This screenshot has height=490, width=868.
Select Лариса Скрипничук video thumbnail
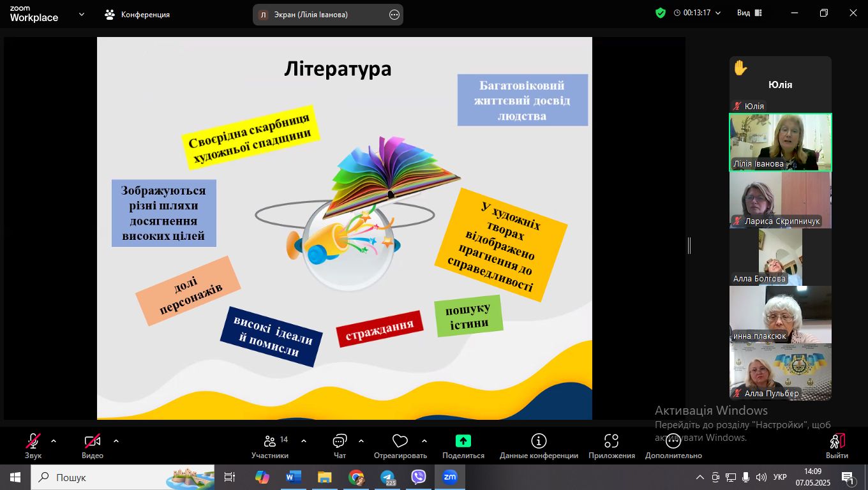coord(780,200)
